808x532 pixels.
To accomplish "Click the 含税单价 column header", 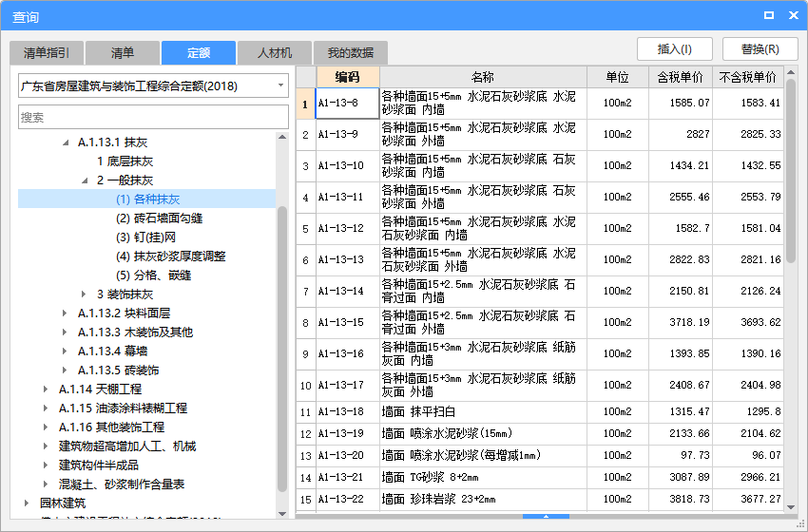I will pos(681,77).
